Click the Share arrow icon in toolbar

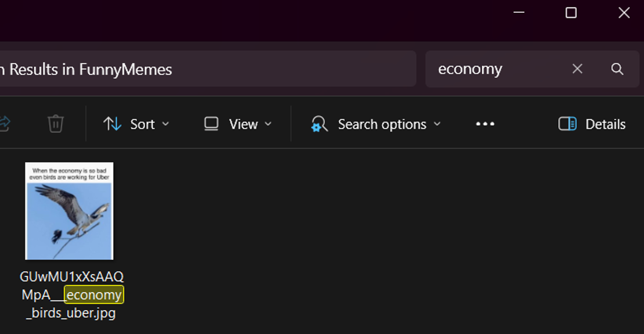click(x=4, y=124)
